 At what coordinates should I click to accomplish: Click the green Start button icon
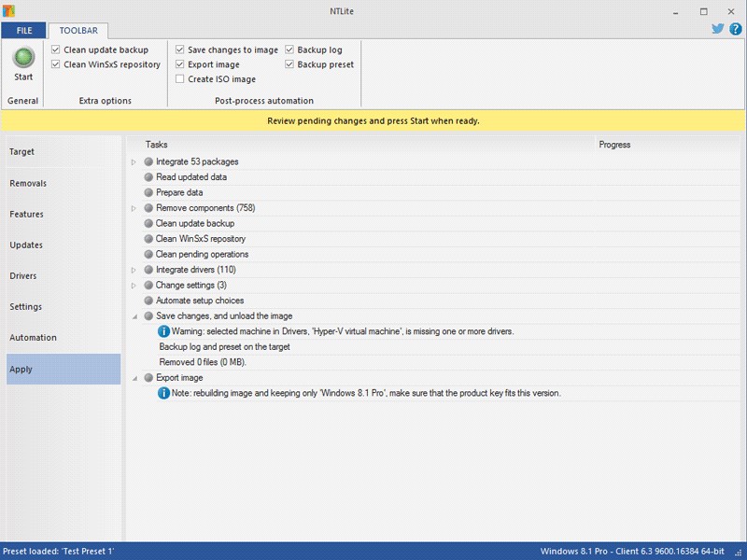tap(23, 57)
